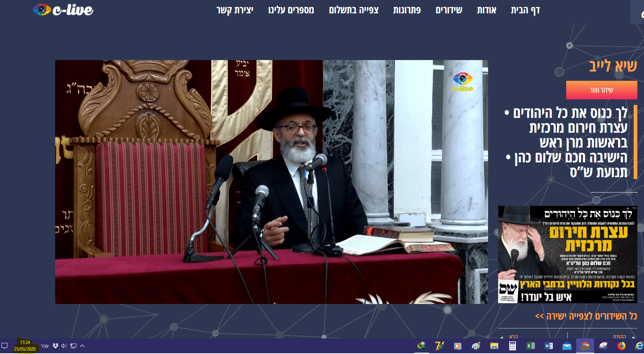This screenshot has width=644, height=354.
Task: Click the עצרת חירום מרכזית poster thumbnail
Action: (568, 255)
